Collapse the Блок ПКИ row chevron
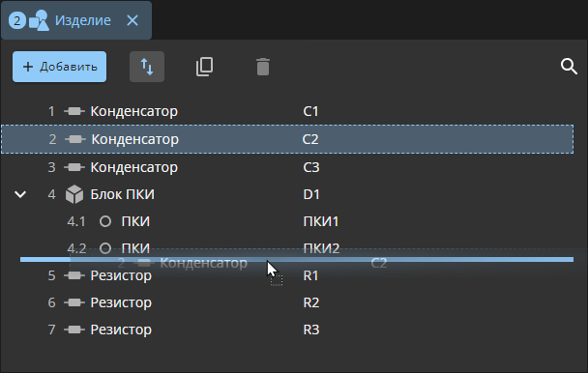Image resolution: width=588 pixels, height=373 pixels. coord(20,194)
